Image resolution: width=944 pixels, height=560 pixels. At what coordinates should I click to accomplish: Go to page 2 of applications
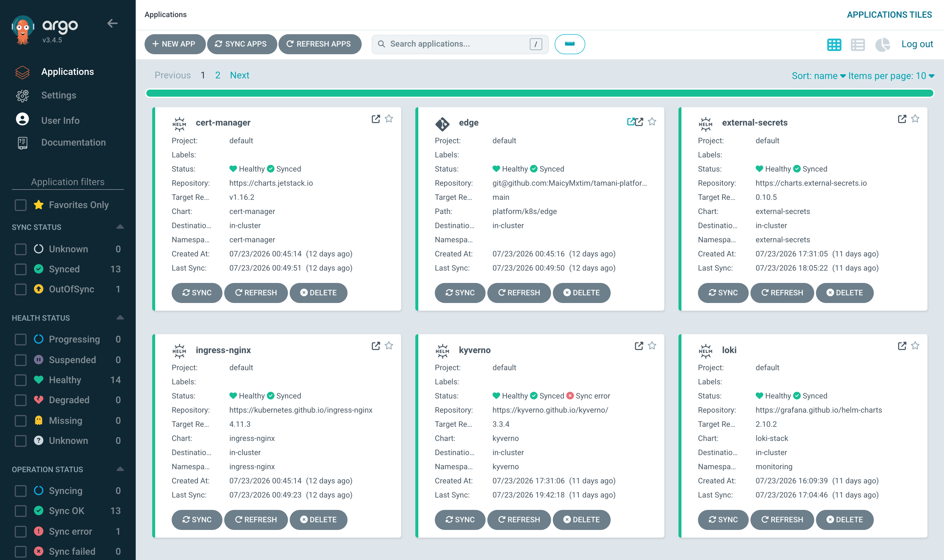click(x=217, y=75)
